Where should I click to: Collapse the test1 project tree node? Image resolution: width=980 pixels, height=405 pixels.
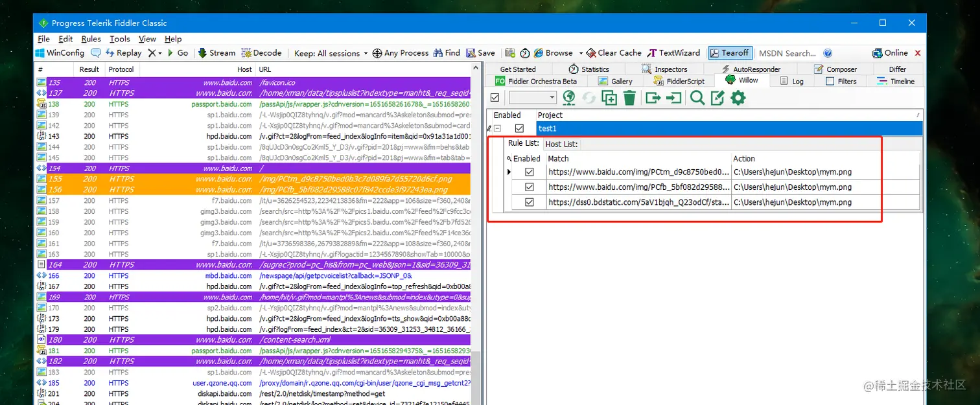[x=497, y=128]
